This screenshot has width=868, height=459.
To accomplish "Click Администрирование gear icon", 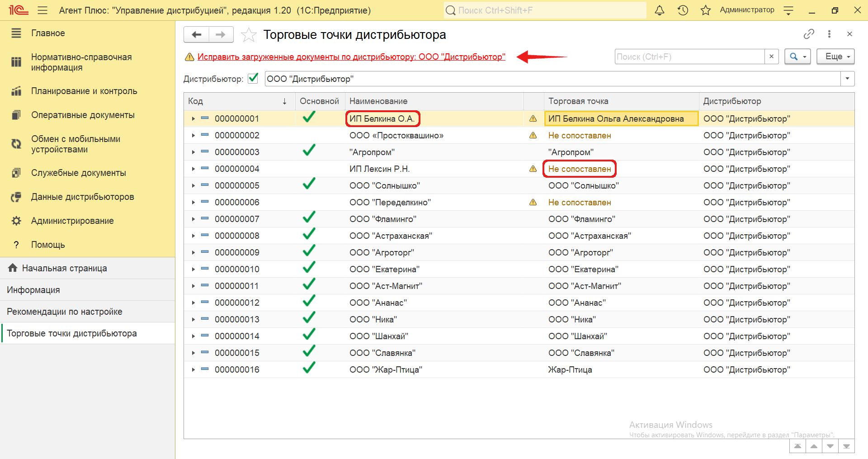I will [x=16, y=221].
